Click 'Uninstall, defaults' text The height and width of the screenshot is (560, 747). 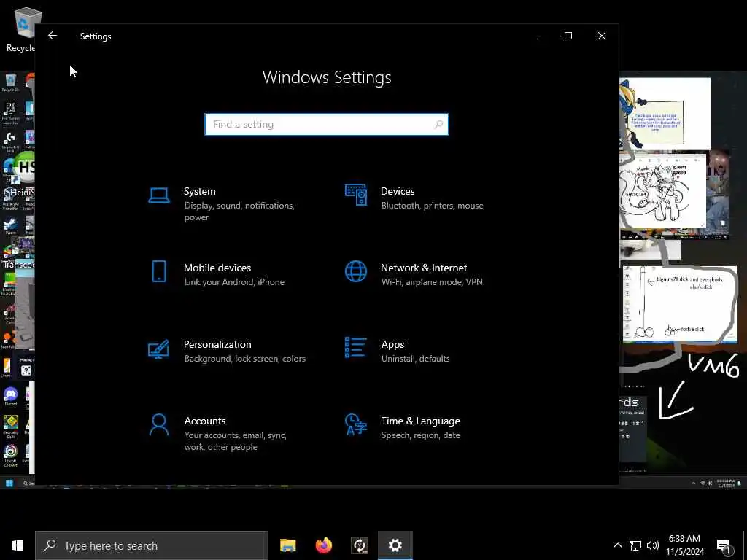pyautogui.click(x=415, y=359)
